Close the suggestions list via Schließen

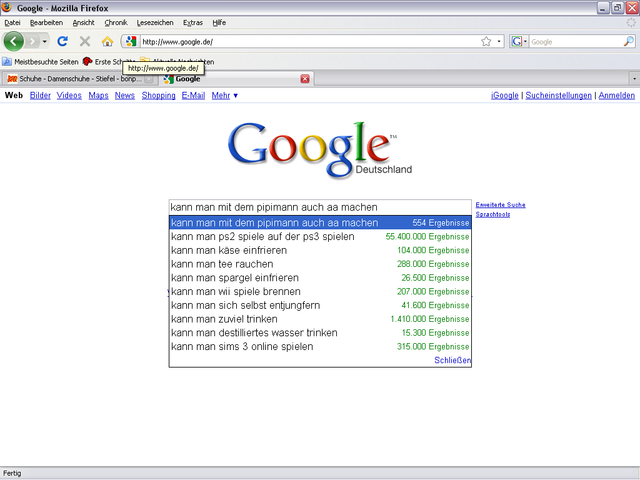[x=452, y=360]
